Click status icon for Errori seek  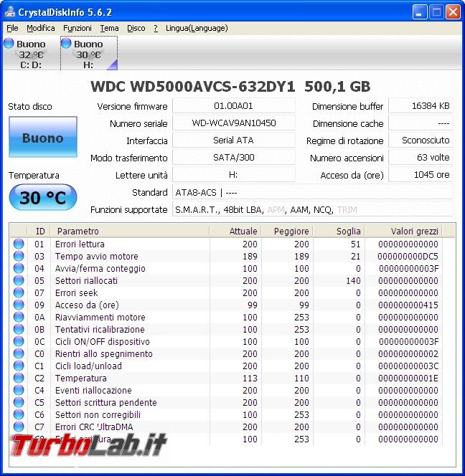point(19,292)
